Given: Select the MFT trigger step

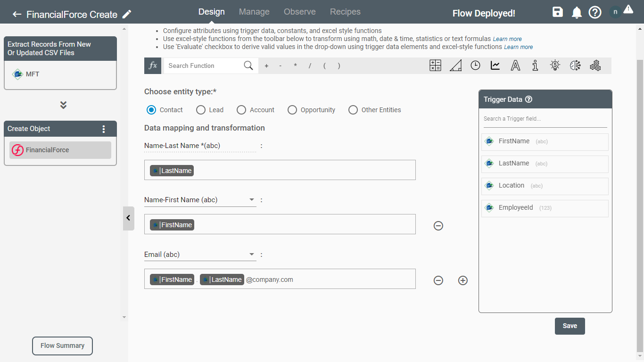Looking at the screenshot, I should coord(60,74).
